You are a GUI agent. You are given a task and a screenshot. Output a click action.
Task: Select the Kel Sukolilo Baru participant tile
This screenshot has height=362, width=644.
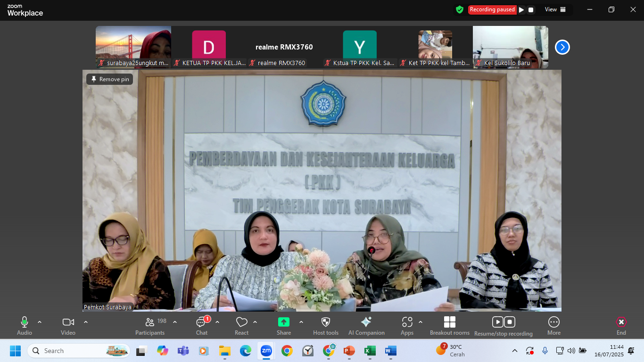(x=511, y=47)
